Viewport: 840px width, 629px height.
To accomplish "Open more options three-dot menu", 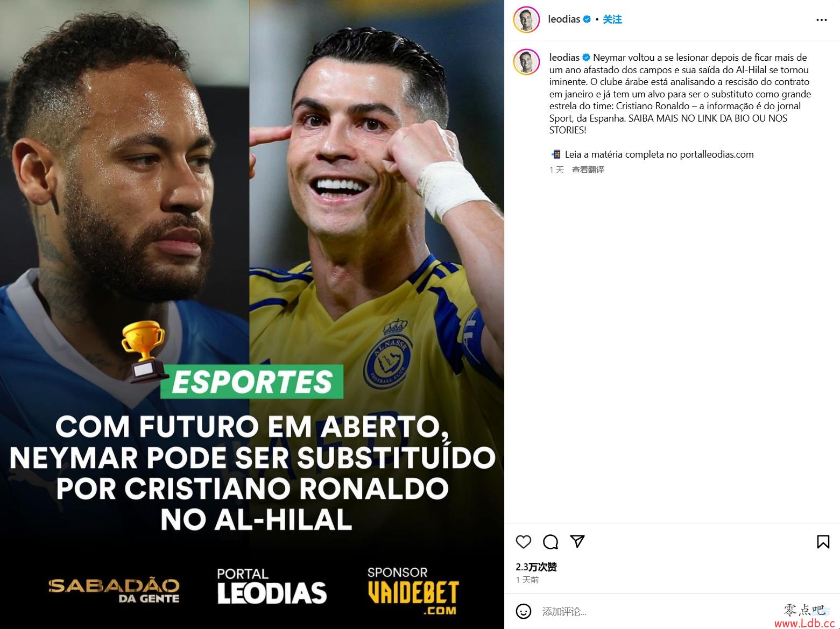I will (x=821, y=20).
